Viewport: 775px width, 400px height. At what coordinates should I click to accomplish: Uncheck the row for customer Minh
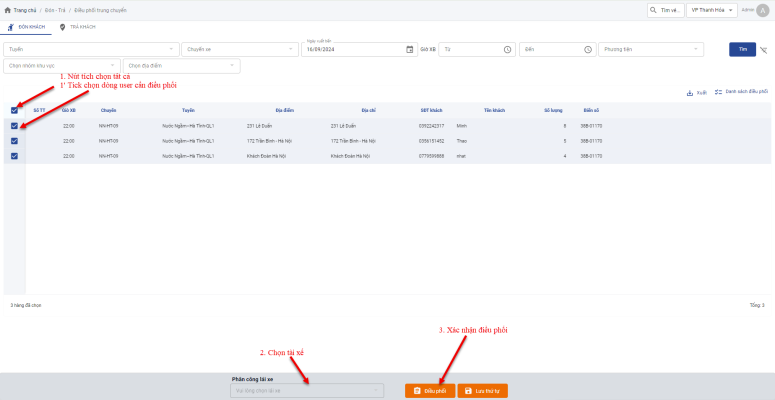click(14, 126)
